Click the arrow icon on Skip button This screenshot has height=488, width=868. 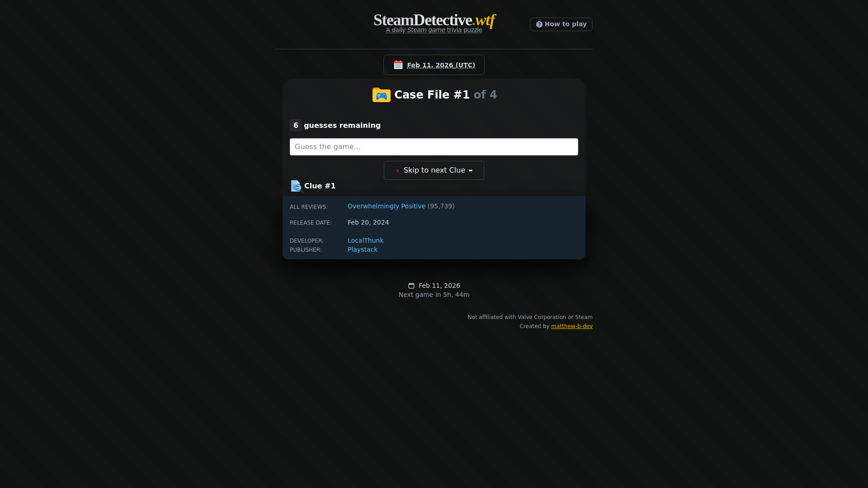(471, 170)
